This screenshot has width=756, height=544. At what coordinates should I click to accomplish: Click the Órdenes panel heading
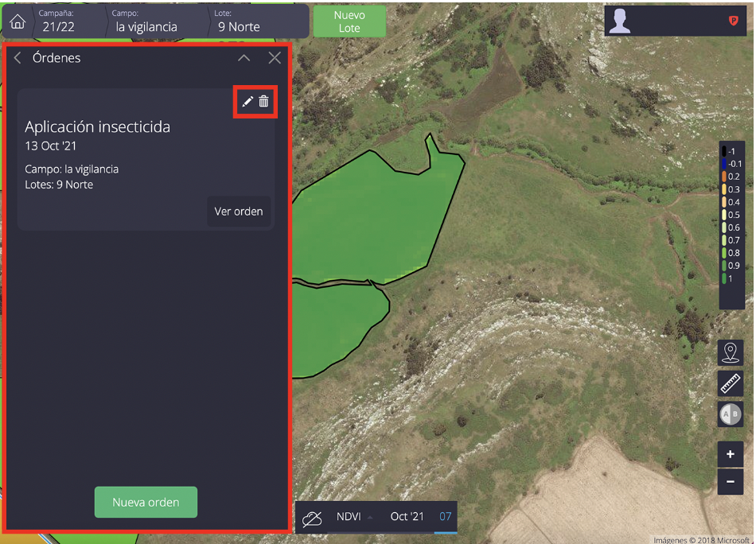pos(57,58)
